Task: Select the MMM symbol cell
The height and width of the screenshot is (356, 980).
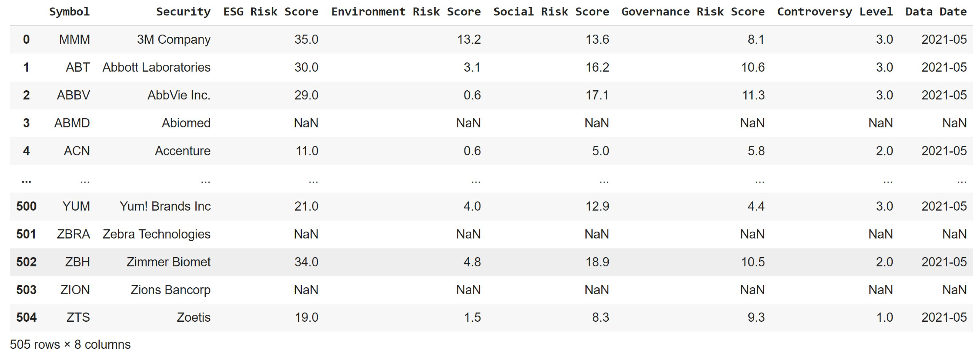Action: coord(74,39)
